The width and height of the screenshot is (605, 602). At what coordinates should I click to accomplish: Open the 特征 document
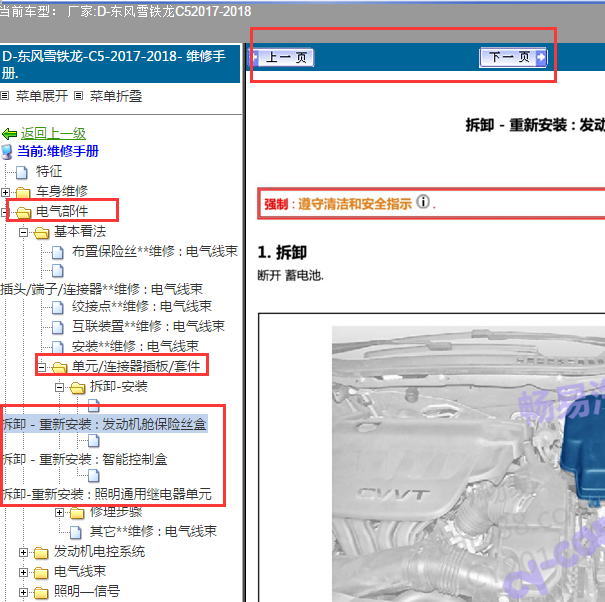[49, 171]
